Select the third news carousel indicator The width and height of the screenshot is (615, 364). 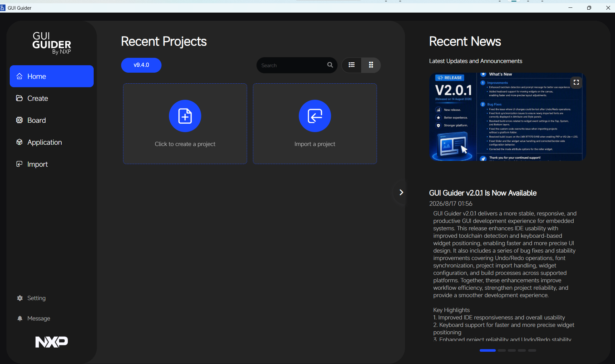click(512, 350)
